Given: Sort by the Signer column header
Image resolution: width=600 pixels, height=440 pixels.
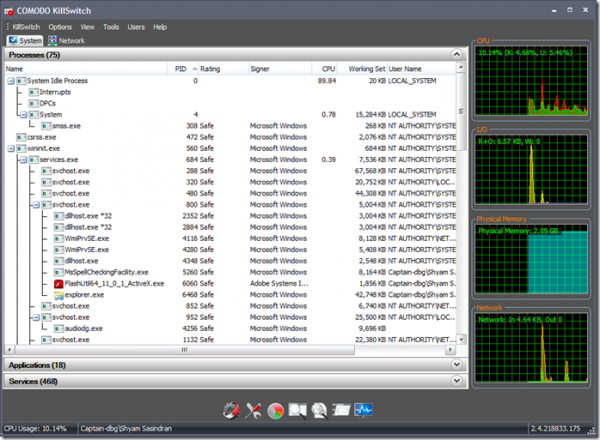Looking at the screenshot, I should point(280,69).
